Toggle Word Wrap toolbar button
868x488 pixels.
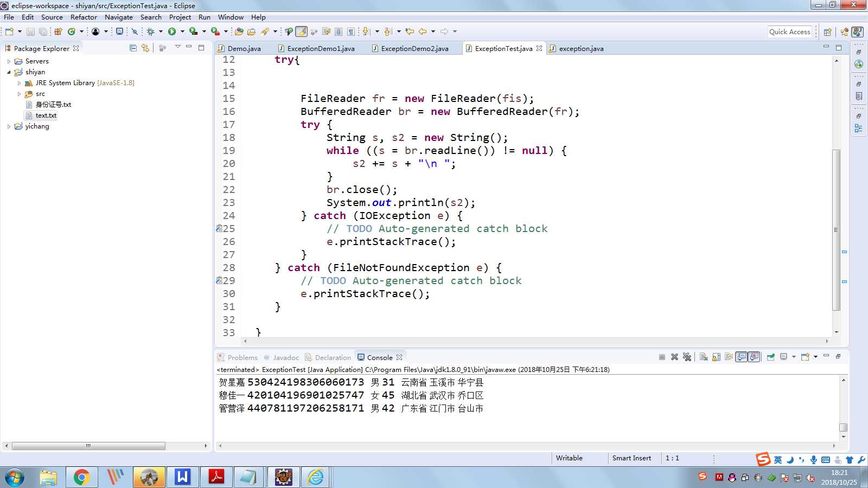pyautogui.click(x=326, y=31)
